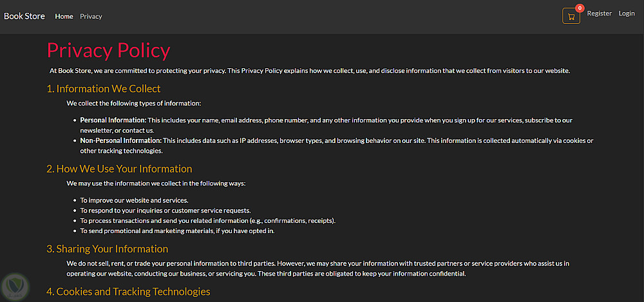
Task: Click the How We Use Your Information heading
Action: click(x=119, y=169)
